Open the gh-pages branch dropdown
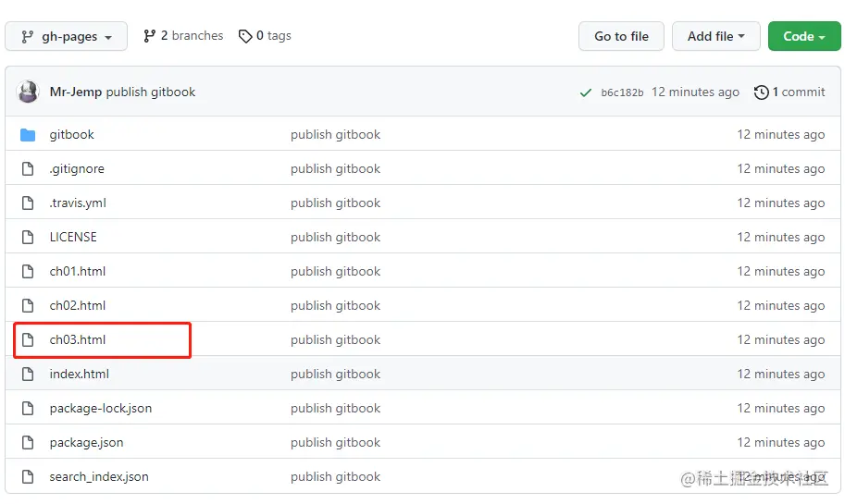Screen dimensions: 845x504 pyautogui.click(x=66, y=37)
